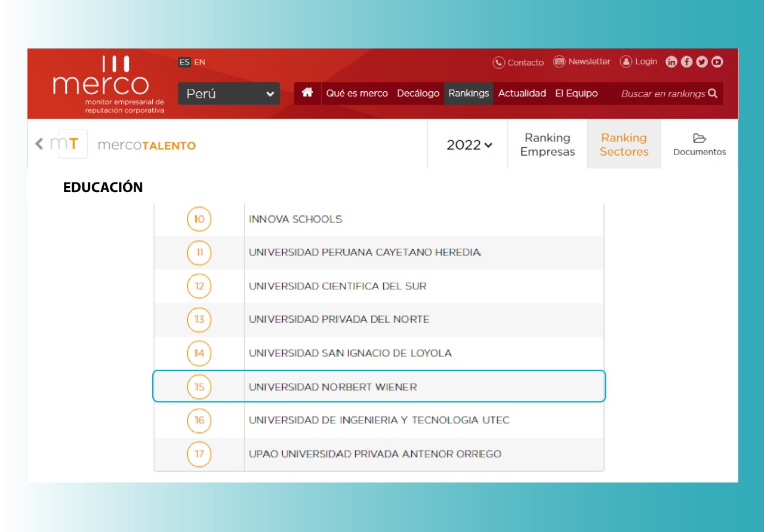Select Universidad Privada del Norte

coord(379,320)
